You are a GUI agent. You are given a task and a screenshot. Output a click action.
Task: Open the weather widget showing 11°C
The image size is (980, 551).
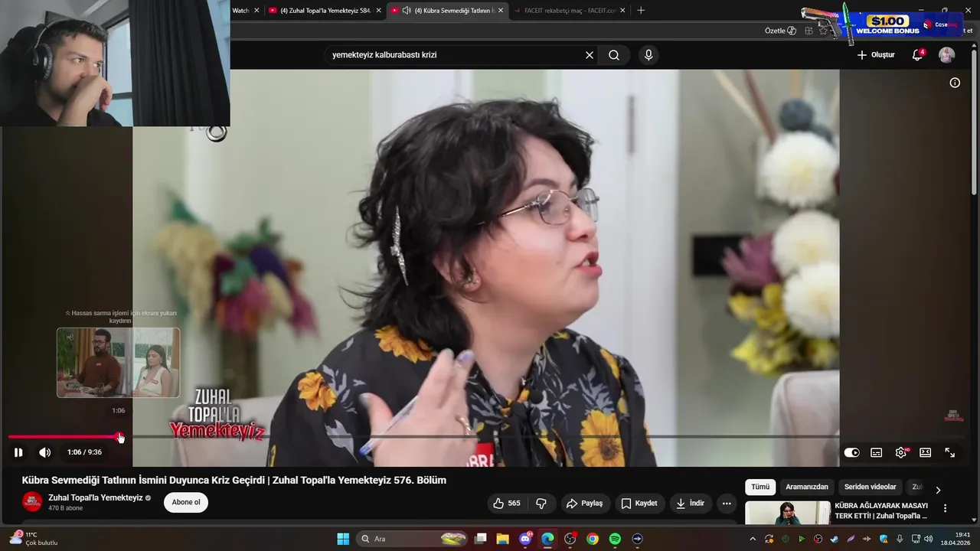click(34, 539)
